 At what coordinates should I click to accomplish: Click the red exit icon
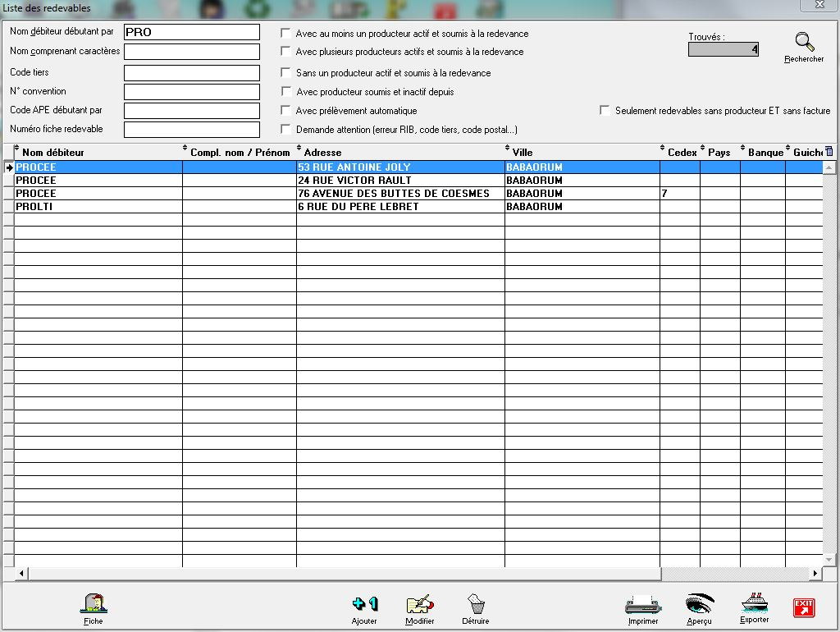(804, 607)
